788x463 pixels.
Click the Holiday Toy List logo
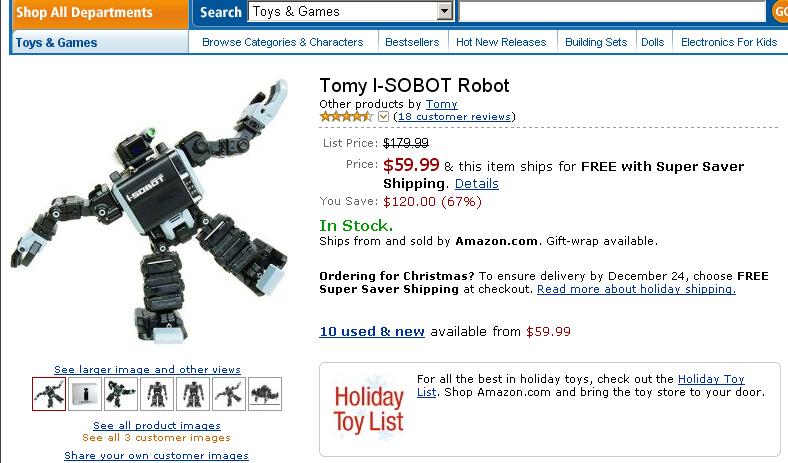click(367, 407)
